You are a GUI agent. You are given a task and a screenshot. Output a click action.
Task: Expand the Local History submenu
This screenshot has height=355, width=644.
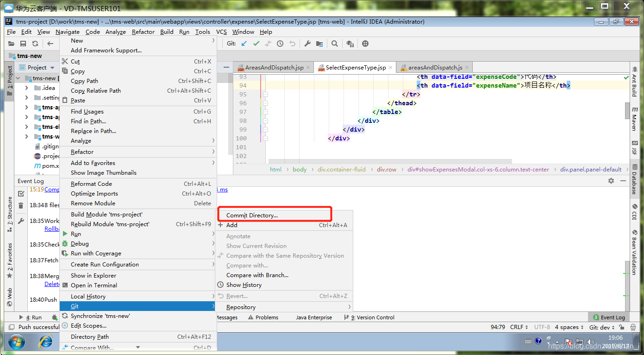pyautogui.click(x=138, y=297)
